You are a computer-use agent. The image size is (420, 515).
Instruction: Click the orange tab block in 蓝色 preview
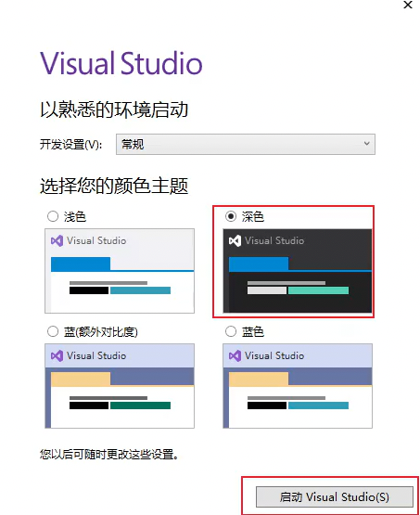(259, 379)
